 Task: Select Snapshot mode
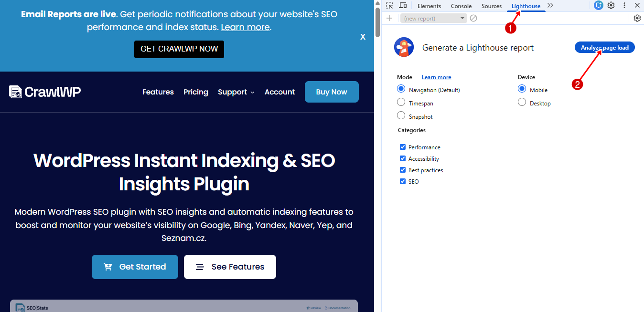pyautogui.click(x=401, y=115)
